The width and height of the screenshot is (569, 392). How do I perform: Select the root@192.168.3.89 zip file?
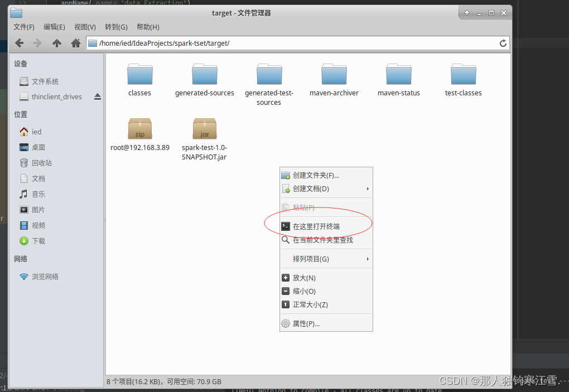coord(139,135)
